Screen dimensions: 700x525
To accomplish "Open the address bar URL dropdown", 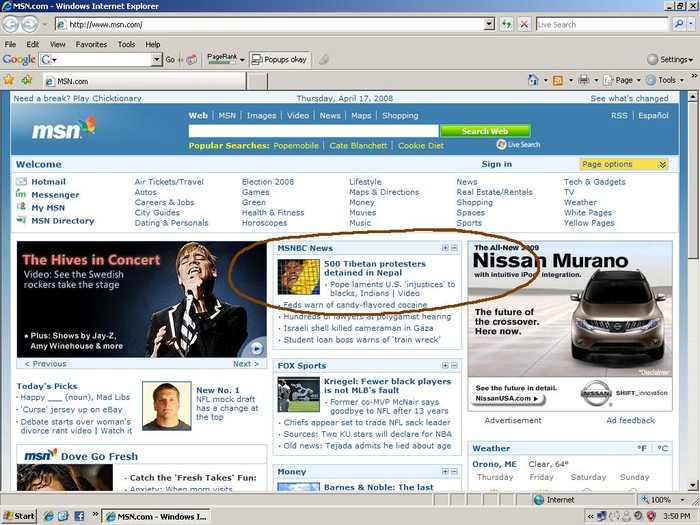I will [489, 24].
